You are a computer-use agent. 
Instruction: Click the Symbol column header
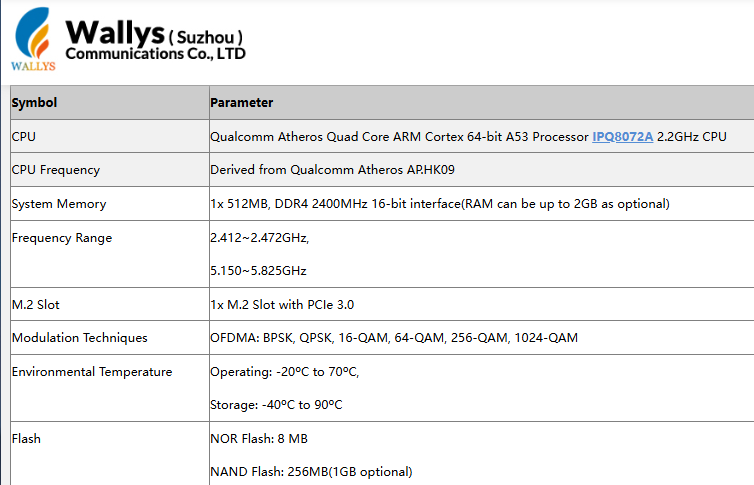pyautogui.click(x=35, y=102)
